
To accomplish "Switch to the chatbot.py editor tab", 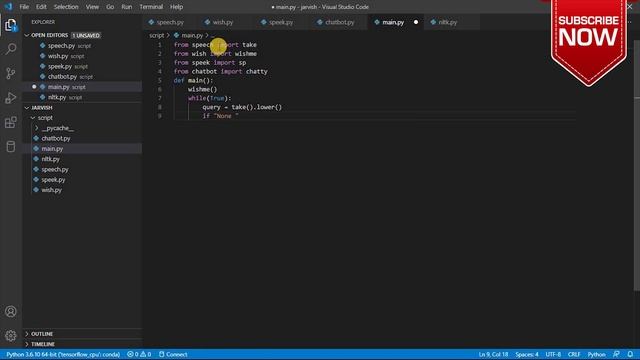I will pos(340,22).
